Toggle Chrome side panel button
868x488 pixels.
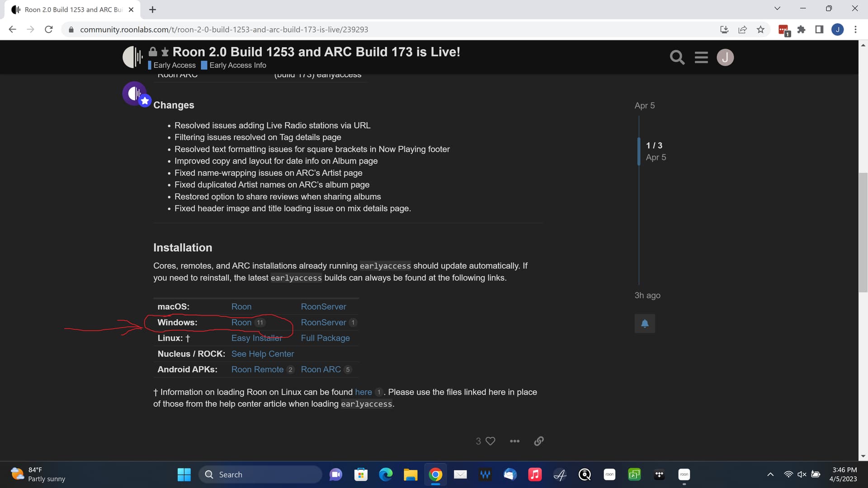coord(819,29)
